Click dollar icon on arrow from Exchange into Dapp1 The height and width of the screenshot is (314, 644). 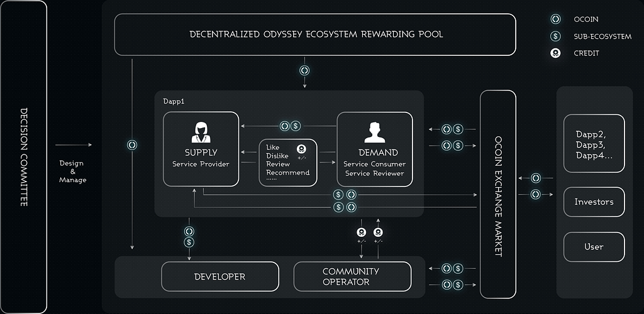coord(458,129)
